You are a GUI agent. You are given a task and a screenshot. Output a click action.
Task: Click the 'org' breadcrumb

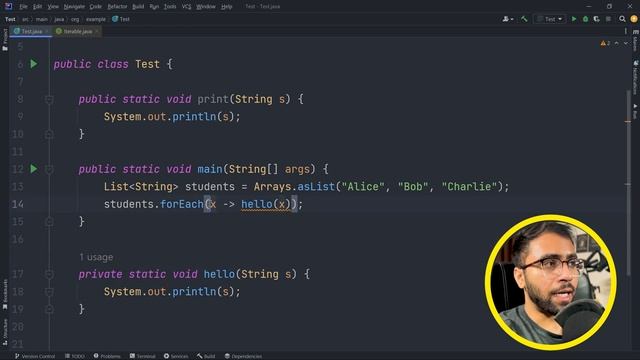pos(75,19)
